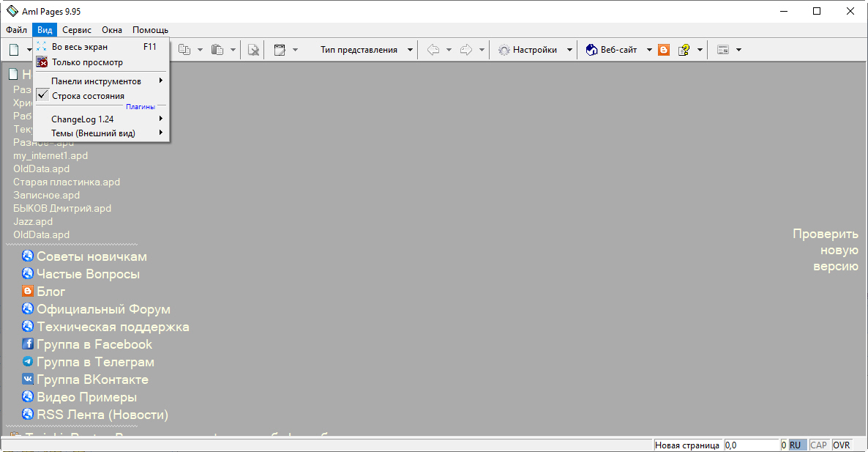Click the Telegram icon beside Группа в Телеграм
This screenshot has width=868, height=452.
click(28, 361)
